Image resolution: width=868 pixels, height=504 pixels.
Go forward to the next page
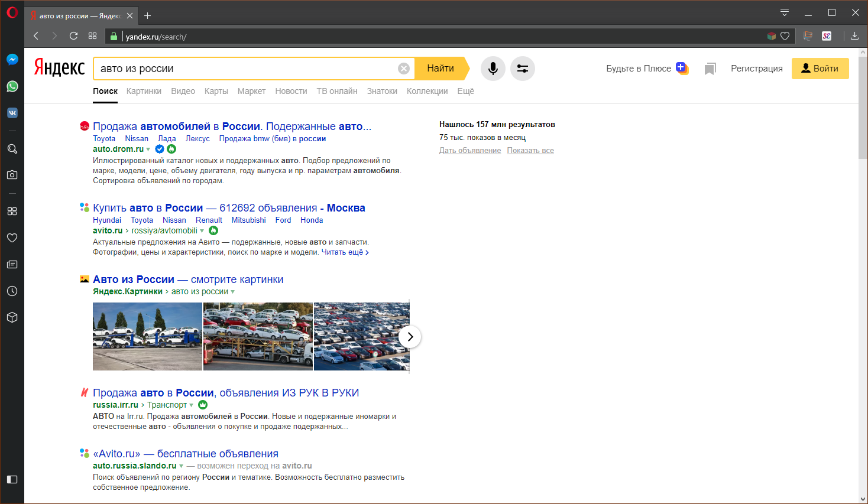[54, 36]
